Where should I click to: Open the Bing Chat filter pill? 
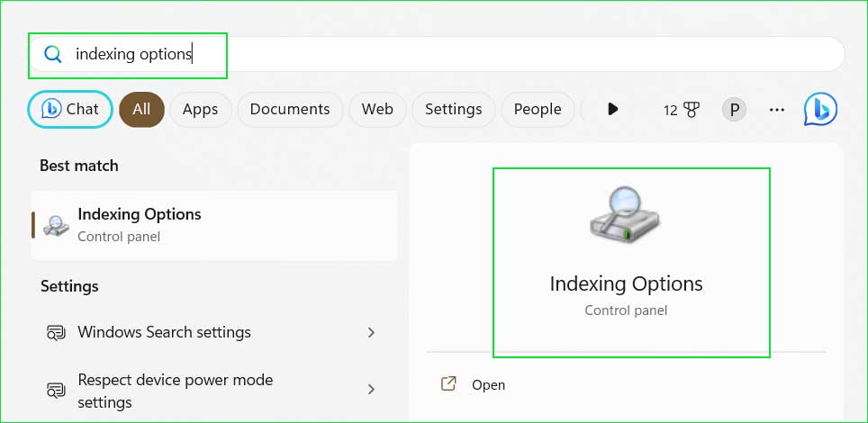69,110
